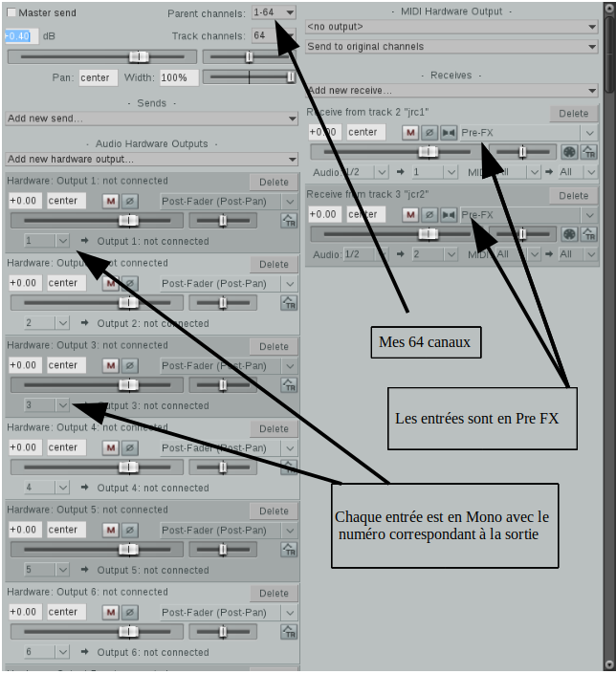Click the Hardware Output 6 pan slider
The image size is (616, 674).
pyautogui.click(x=223, y=631)
